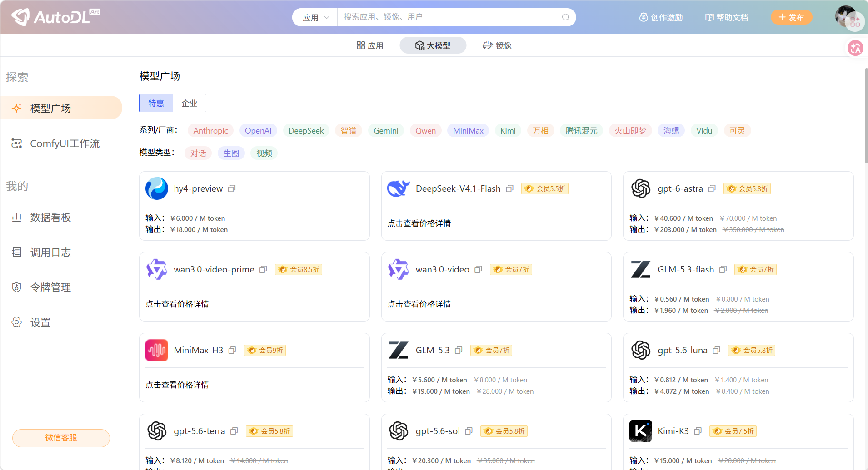Focus the search input field
This screenshot has width=868, height=470.
(450, 17)
